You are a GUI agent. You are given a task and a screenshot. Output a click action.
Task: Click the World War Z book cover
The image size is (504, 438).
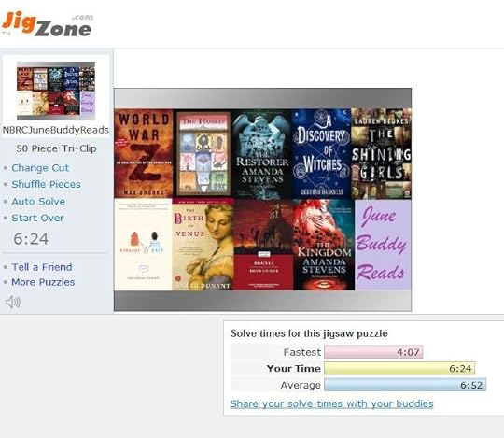(x=144, y=153)
